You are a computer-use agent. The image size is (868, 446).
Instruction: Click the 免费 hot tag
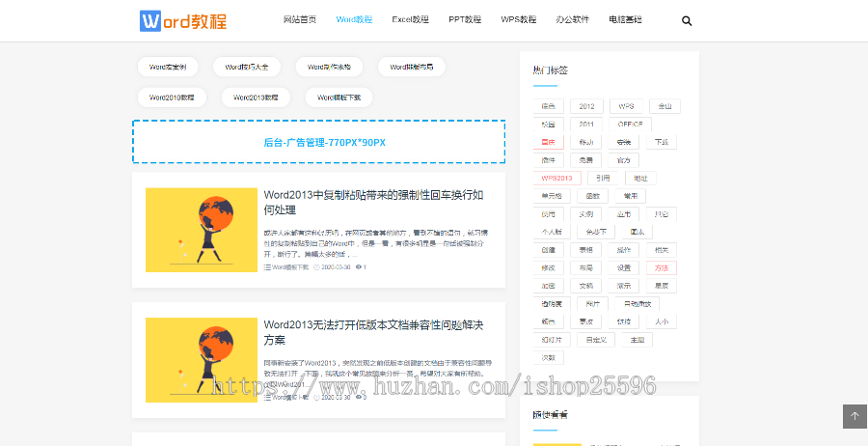585,160
